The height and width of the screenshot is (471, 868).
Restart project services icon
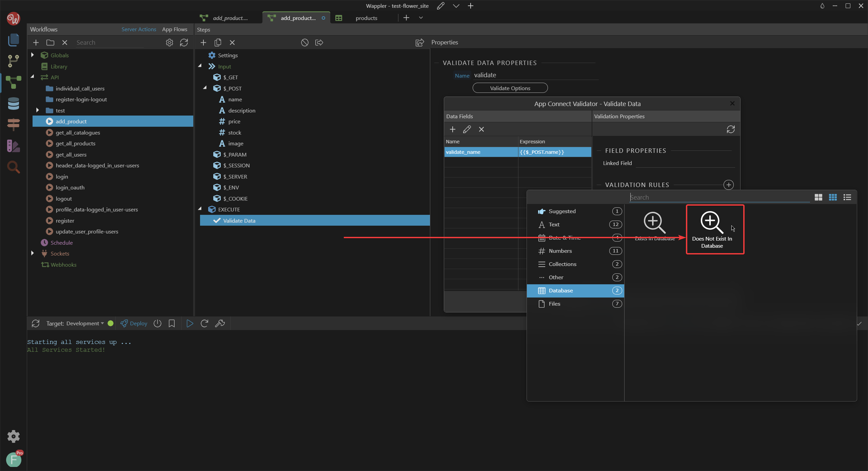coord(204,323)
